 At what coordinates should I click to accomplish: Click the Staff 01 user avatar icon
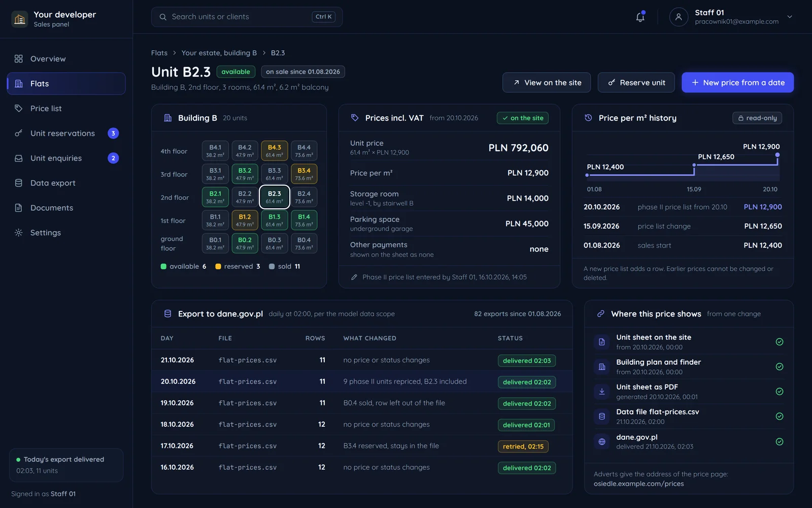[679, 17]
